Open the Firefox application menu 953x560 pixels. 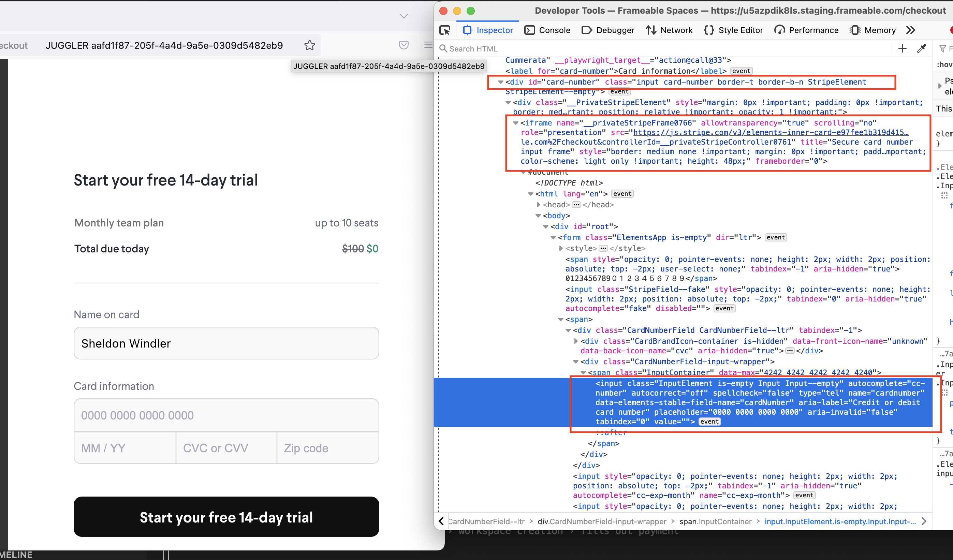[x=428, y=45]
